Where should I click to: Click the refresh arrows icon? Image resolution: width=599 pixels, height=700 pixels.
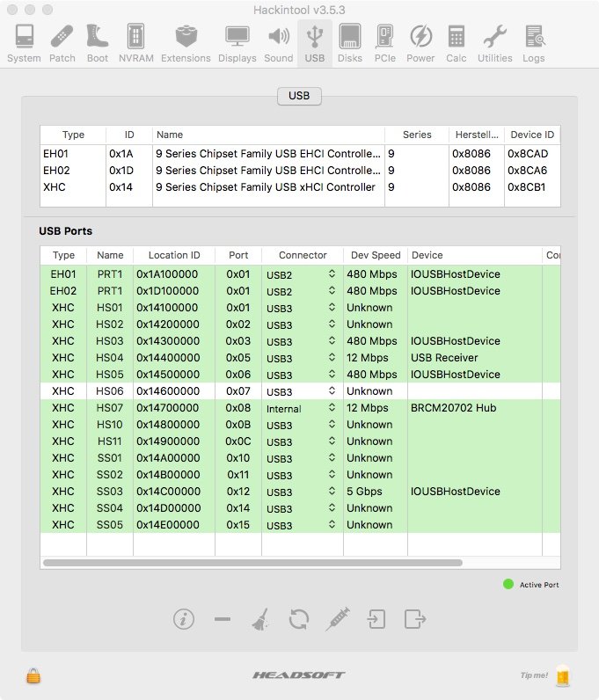(299, 619)
